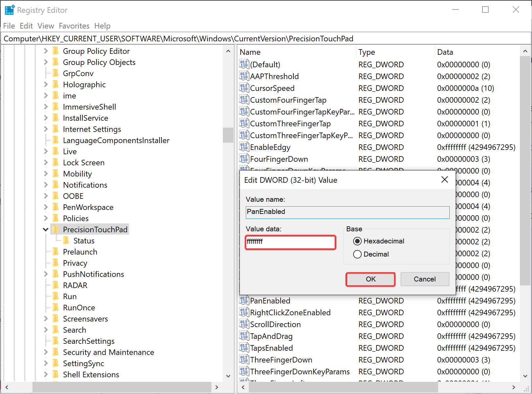This screenshot has height=394, width=532.
Task: Select the Screensavers key in tree
Action: [x=85, y=319]
